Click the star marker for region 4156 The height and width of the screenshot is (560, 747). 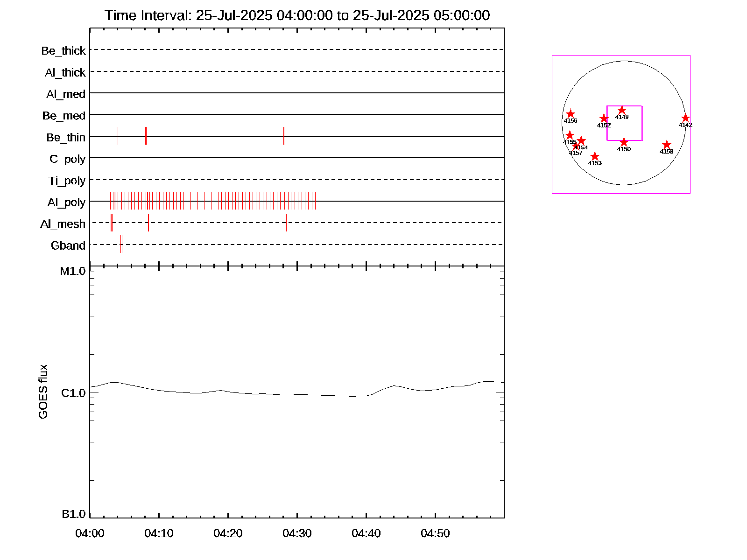tap(570, 114)
